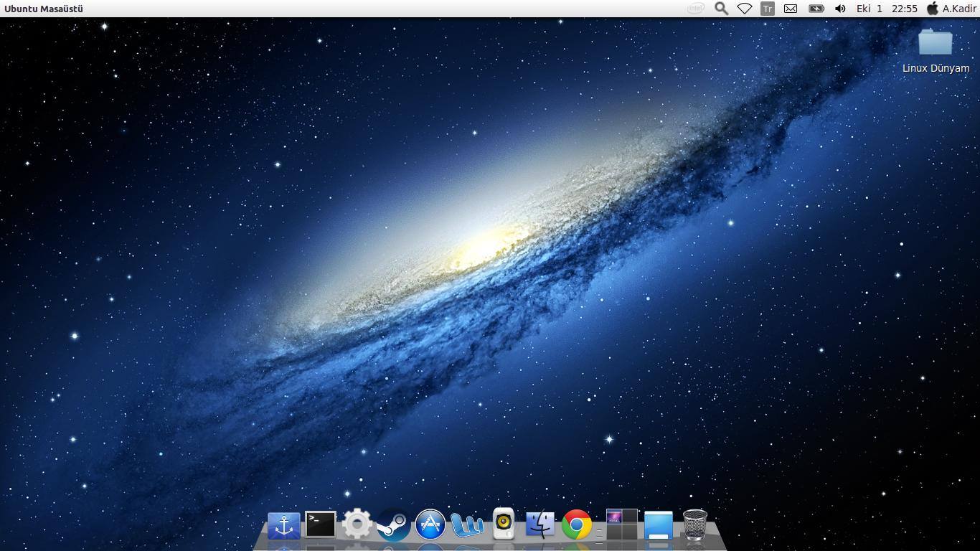Open the workspace switcher in dock

click(621, 524)
